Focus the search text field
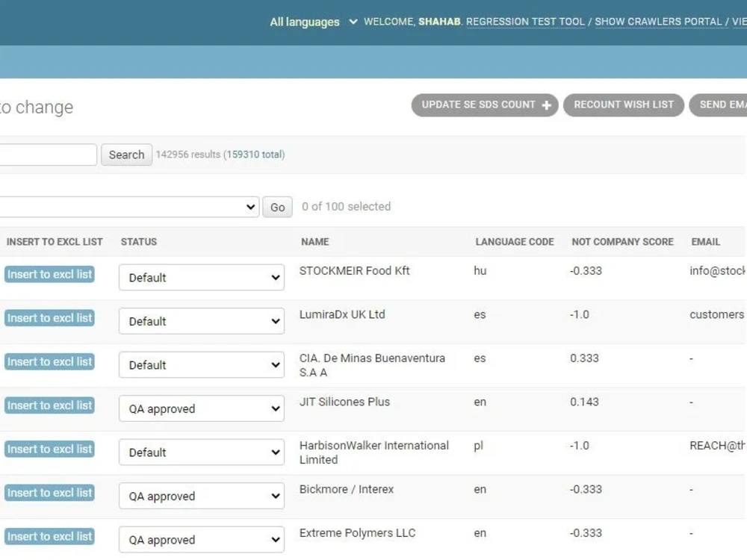 click(x=48, y=155)
